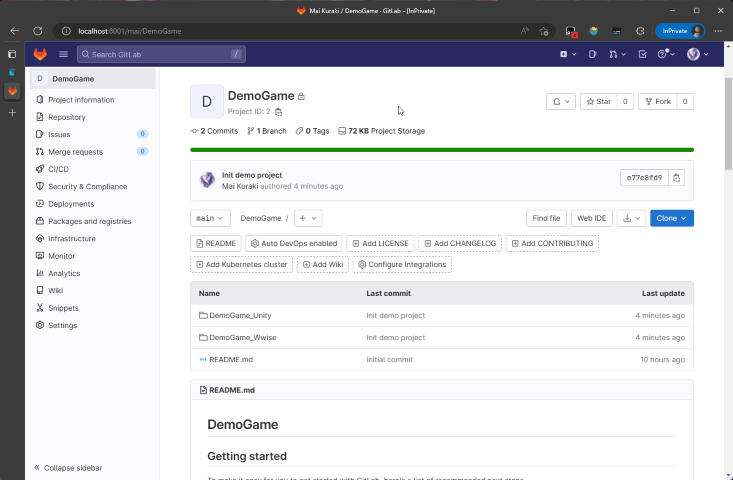Open the user avatar menu
This screenshot has width=733, height=480.
click(697, 54)
